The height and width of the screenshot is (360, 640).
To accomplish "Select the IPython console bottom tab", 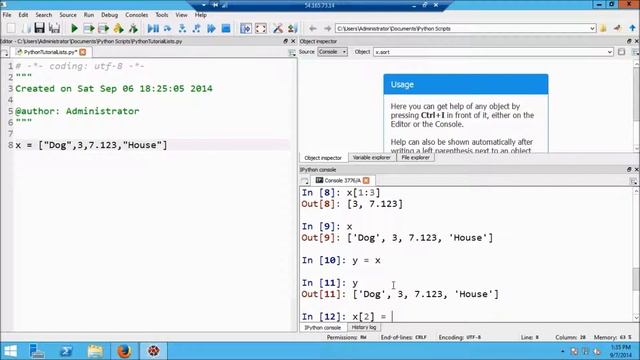I will [322, 327].
